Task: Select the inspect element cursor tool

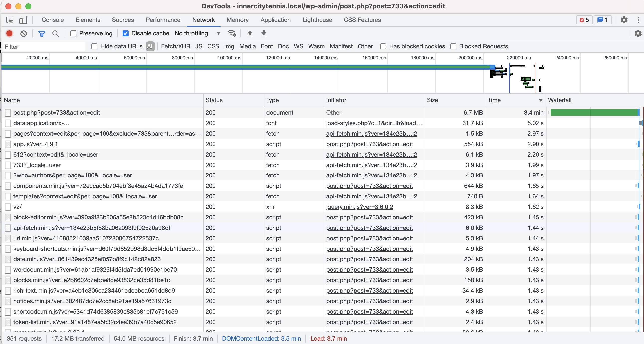Action: (x=9, y=20)
